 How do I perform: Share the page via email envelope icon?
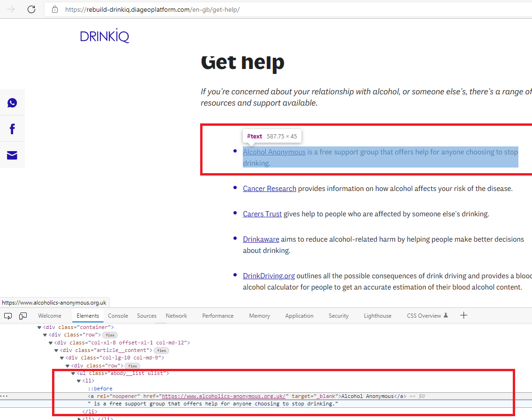click(x=12, y=155)
